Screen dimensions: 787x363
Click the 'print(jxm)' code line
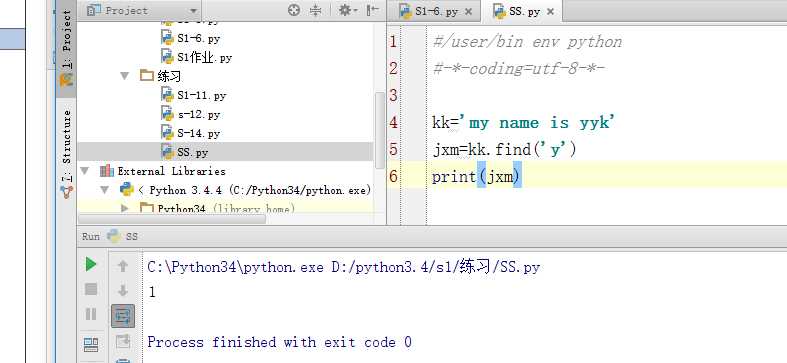pos(477,176)
